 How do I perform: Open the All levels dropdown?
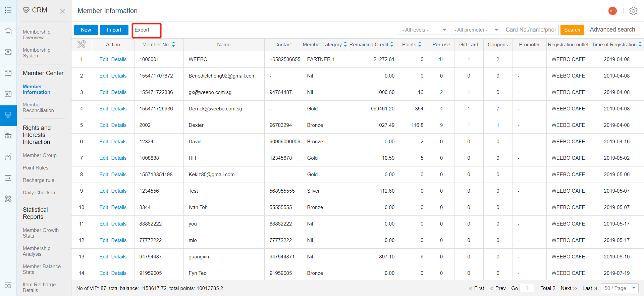tap(424, 30)
